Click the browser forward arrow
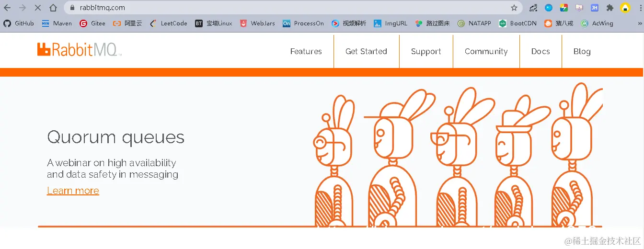This screenshot has height=249, width=644. pyautogui.click(x=23, y=8)
